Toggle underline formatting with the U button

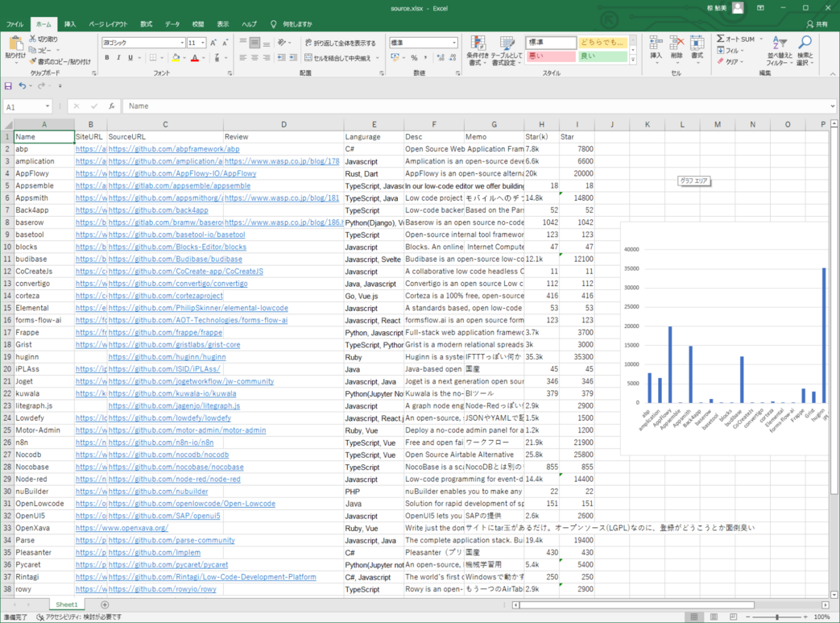130,58
